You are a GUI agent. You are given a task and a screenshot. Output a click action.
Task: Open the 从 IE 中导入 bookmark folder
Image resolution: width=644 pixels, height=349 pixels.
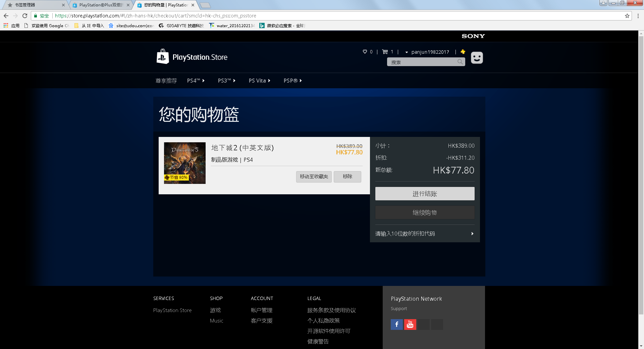coord(89,26)
